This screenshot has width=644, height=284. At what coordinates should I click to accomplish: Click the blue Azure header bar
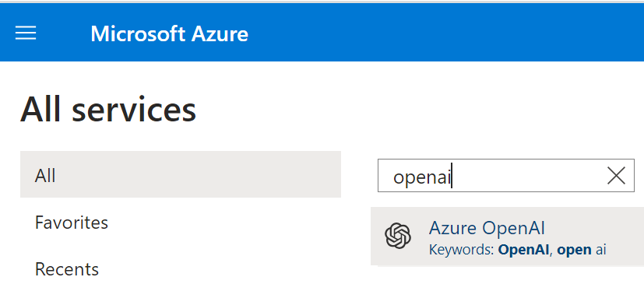pos(322,33)
